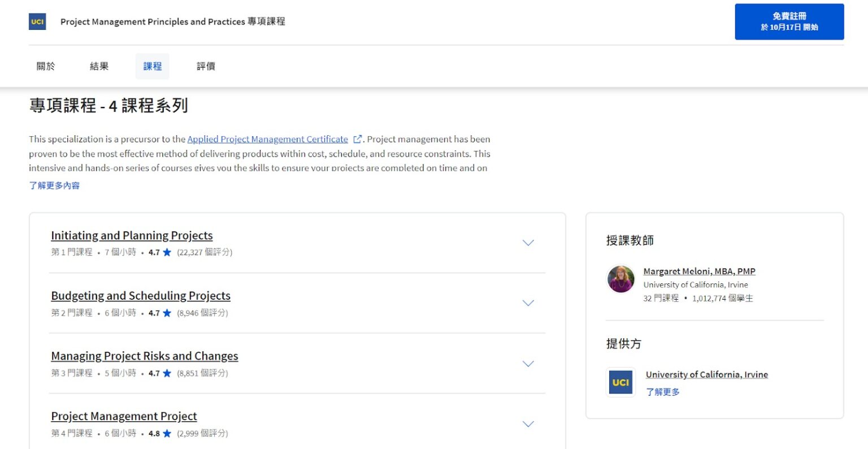Click 了解更多 under University of California, Irvine
This screenshot has width=868, height=449.
point(662,391)
